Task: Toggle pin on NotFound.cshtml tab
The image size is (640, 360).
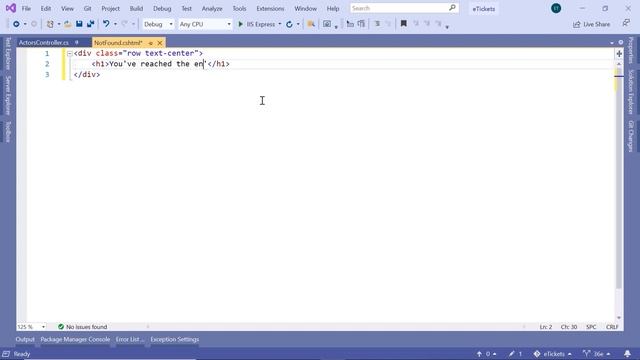Action: [x=150, y=43]
